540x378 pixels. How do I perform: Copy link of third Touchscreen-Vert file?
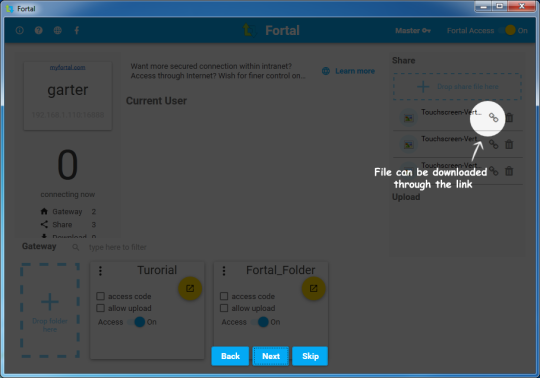tap(494, 171)
